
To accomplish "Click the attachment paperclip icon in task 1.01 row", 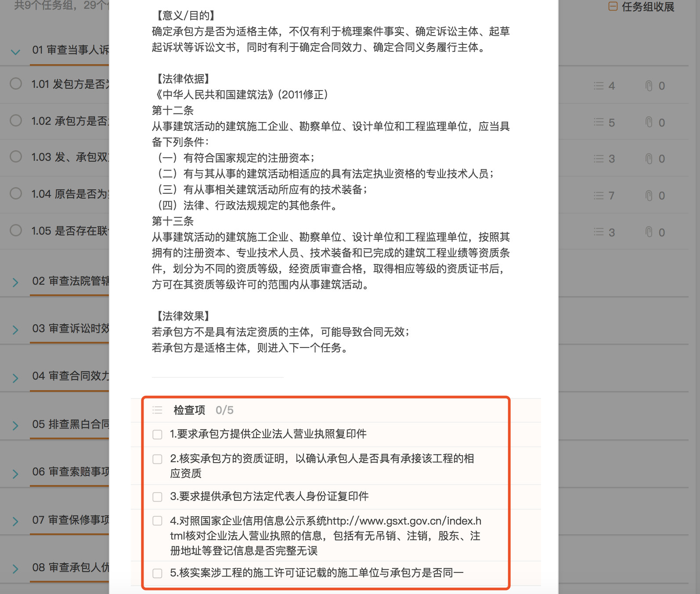I will point(649,86).
